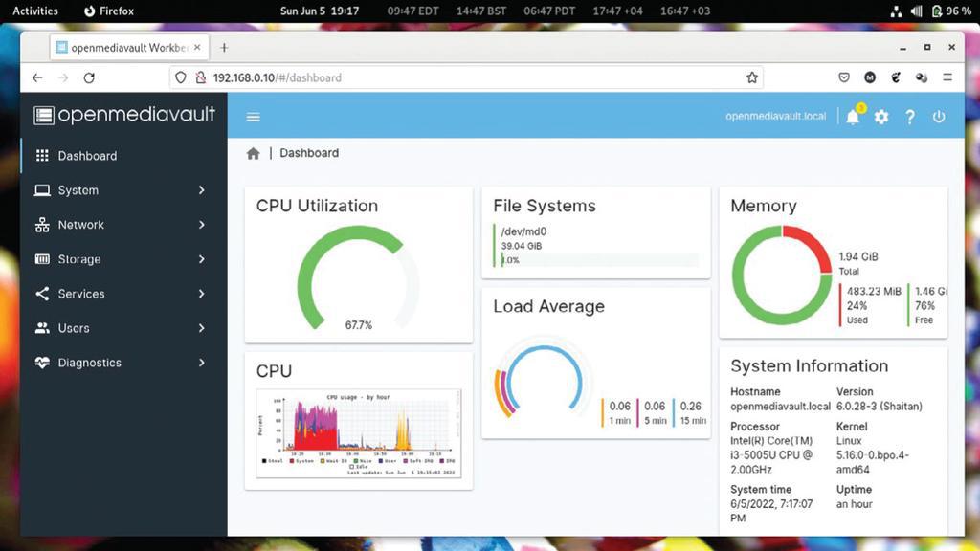Open the settings gear in header
Screen dimensions: 980x551
click(881, 117)
